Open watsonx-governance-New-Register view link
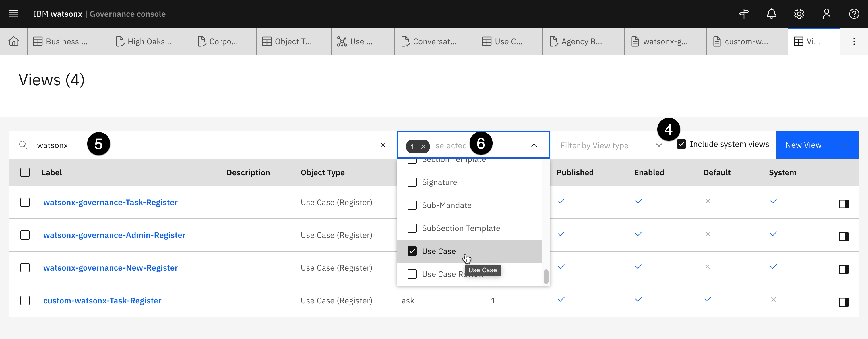Viewport: 868px width, 339px height. pyautogui.click(x=111, y=267)
